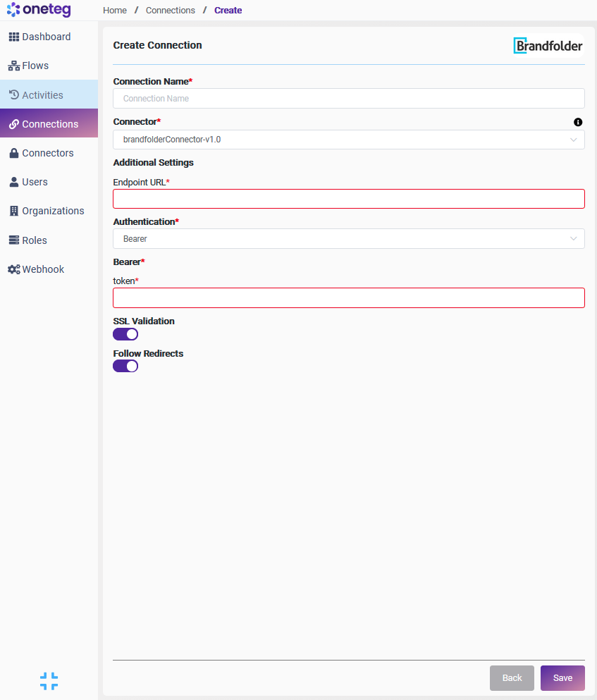597x700 pixels.
Task: Go to Home breadcrumb link
Action: point(115,11)
